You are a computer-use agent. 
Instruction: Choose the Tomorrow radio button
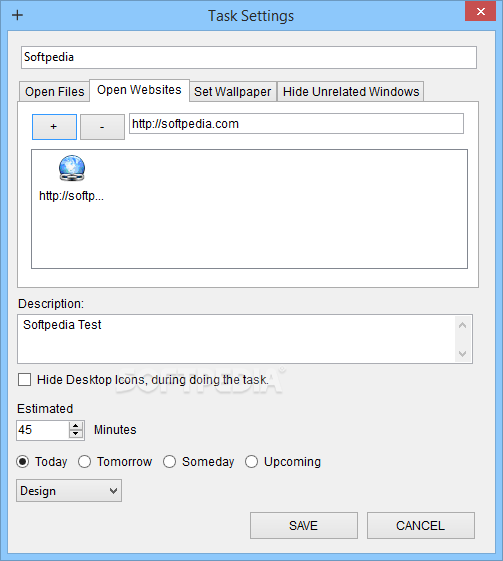(x=84, y=462)
